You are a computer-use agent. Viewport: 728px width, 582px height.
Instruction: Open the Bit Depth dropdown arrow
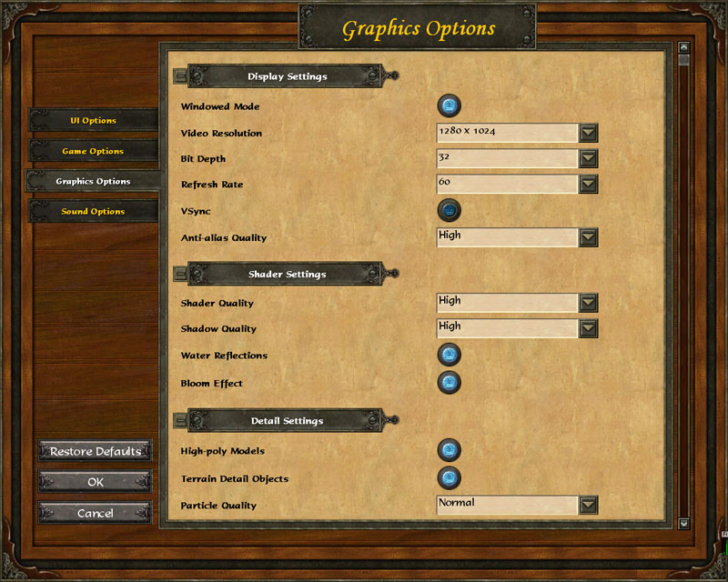coord(589,158)
